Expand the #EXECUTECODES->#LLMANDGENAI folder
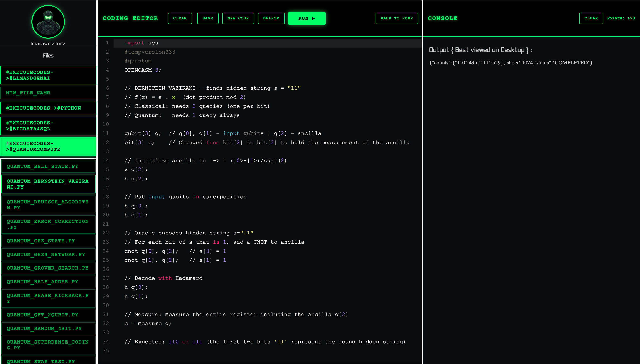Image resolution: width=640 pixels, height=364 pixels. 48,75
